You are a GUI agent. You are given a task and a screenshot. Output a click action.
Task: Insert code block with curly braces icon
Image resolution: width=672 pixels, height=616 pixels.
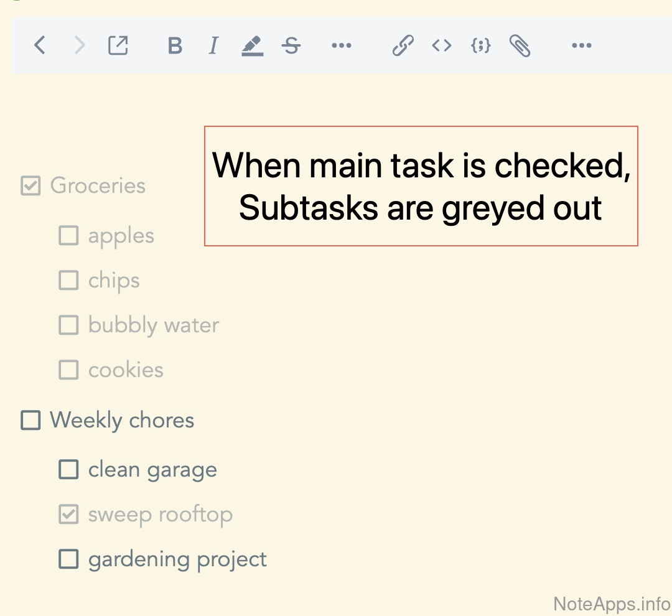click(480, 45)
